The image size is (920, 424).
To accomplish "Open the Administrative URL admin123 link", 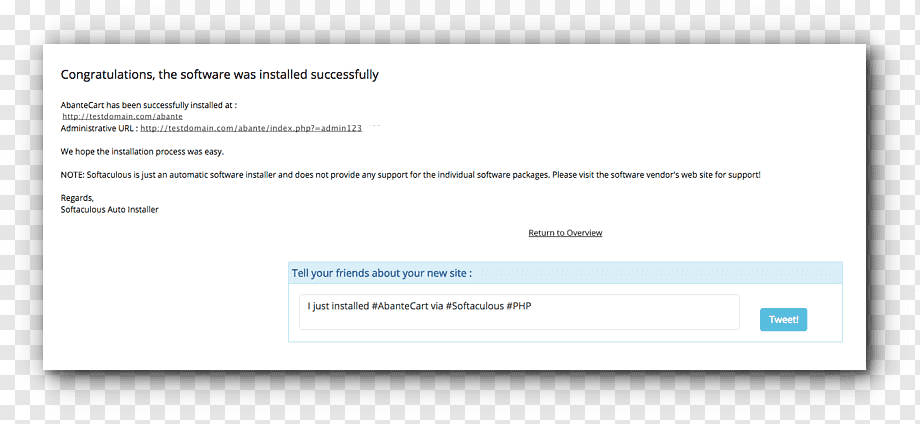I will (x=251, y=128).
